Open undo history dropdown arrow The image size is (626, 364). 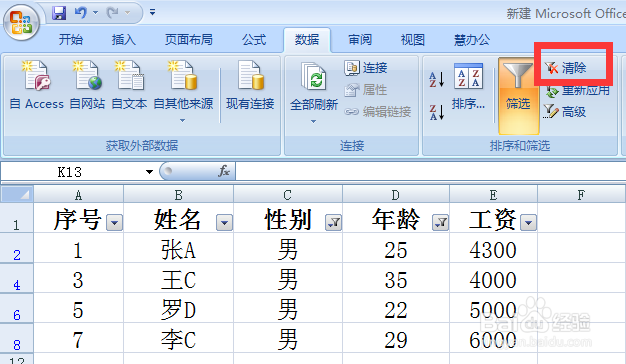point(95,13)
